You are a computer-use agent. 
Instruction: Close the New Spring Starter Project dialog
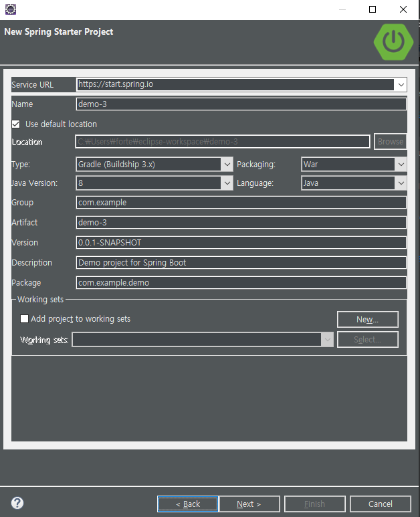click(x=403, y=9)
